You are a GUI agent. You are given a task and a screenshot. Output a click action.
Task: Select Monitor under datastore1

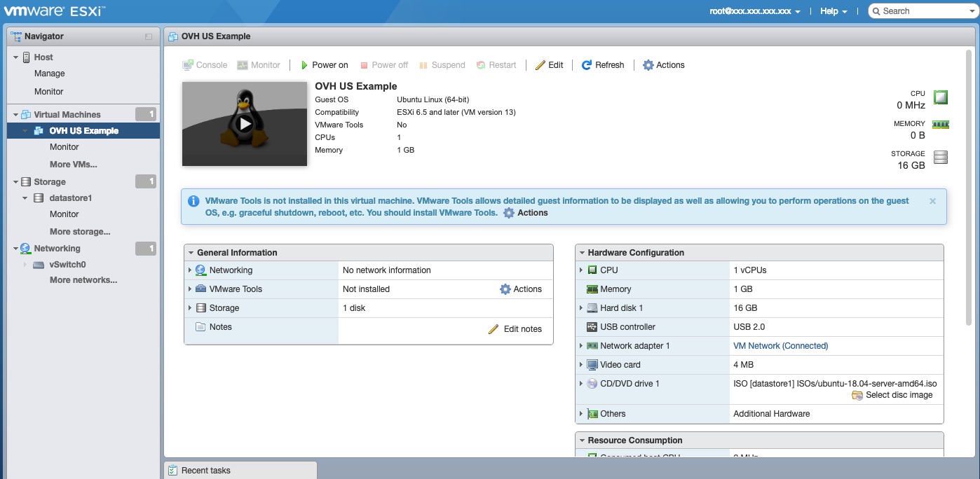point(64,214)
